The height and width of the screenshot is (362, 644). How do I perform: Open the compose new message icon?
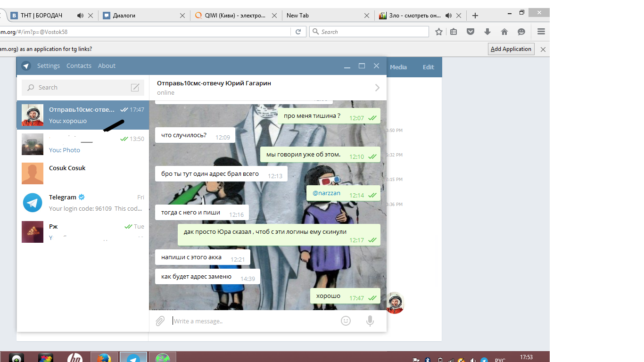click(x=135, y=88)
